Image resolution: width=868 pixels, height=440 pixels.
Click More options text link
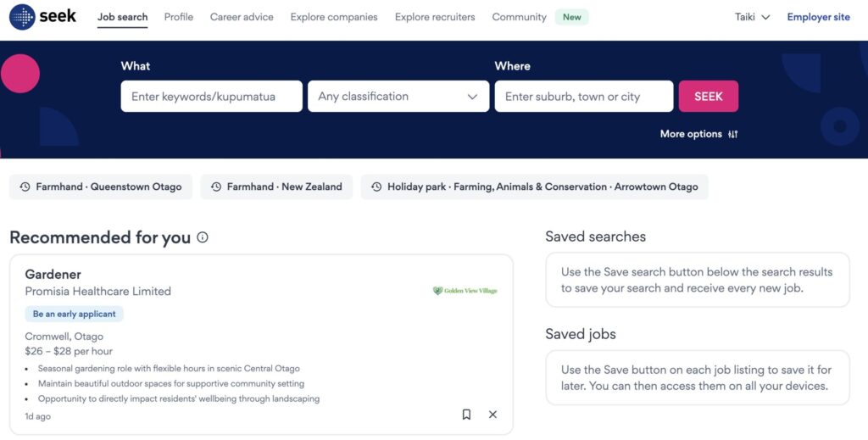point(691,134)
